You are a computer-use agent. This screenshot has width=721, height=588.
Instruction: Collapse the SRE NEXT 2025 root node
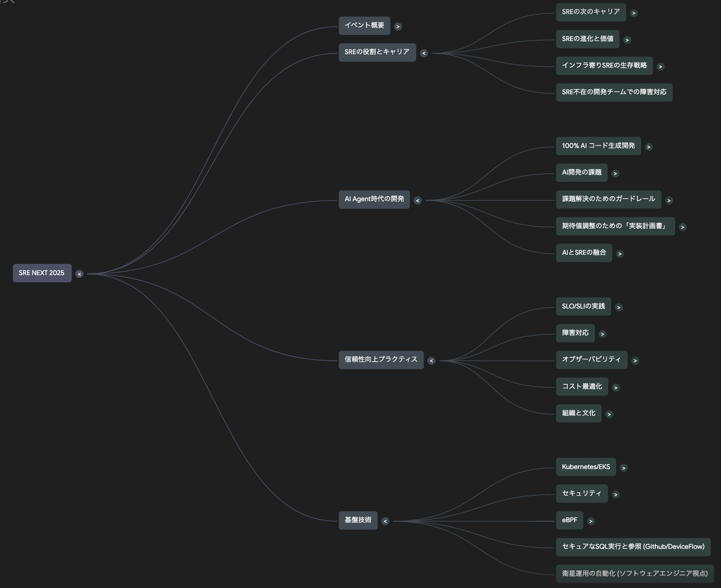pos(79,274)
